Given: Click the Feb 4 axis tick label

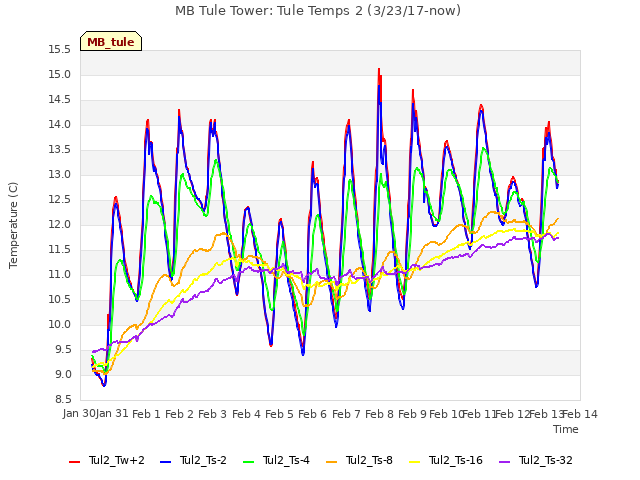Looking at the screenshot, I should tap(247, 414).
